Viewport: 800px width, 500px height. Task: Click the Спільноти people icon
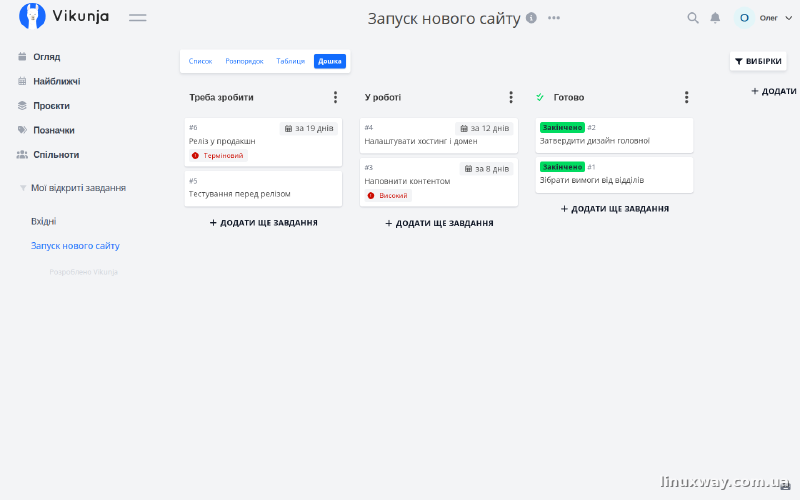(x=22, y=154)
